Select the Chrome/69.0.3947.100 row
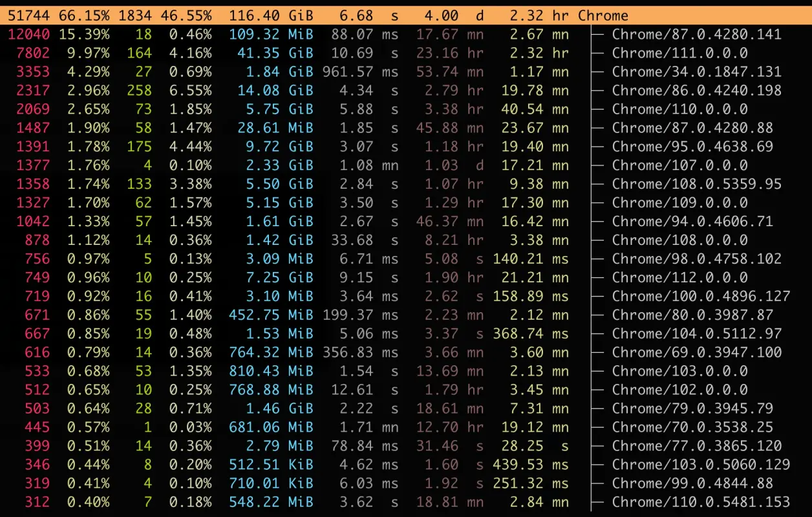Viewport: 812px width, 517px height. [406, 353]
